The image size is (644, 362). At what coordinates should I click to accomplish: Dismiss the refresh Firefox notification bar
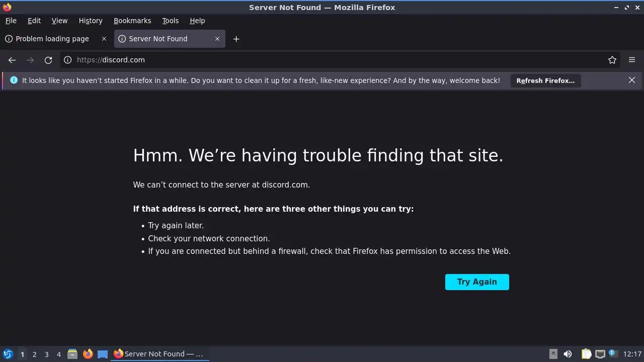(632, 80)
